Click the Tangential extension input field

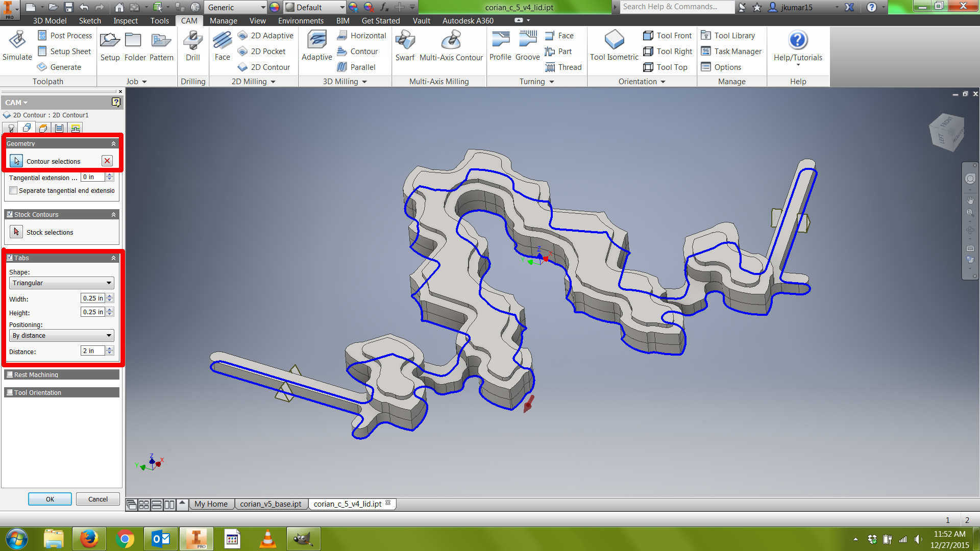(x=92, y=177)
